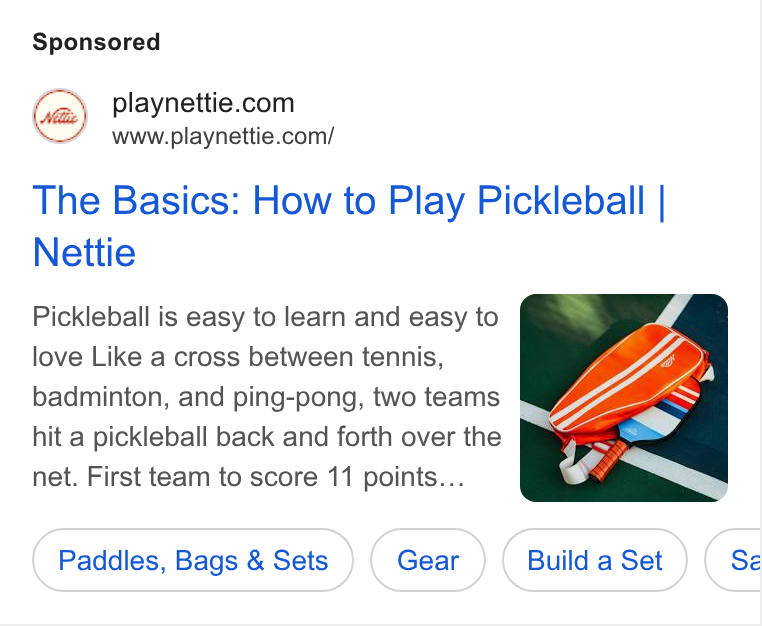Viewport: 762px width, 626px height.
Task: Click the www.playnettie.com/ URL text
Action: point(223,136)
